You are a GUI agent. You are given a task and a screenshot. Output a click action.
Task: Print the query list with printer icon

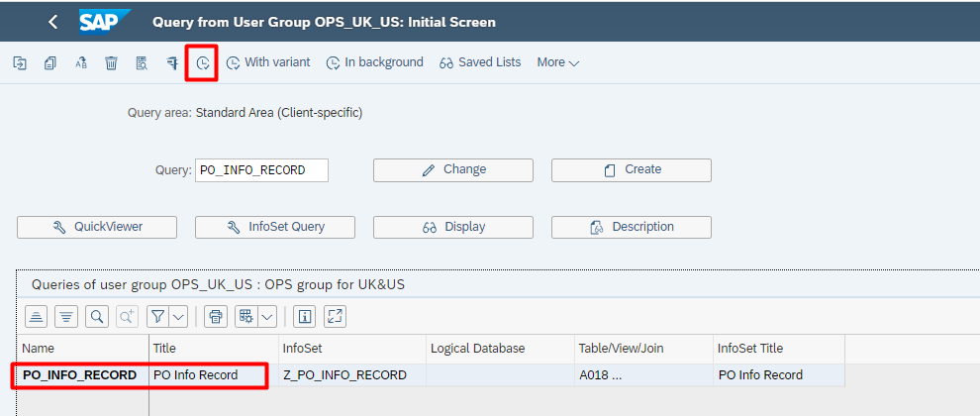point(215,317)
